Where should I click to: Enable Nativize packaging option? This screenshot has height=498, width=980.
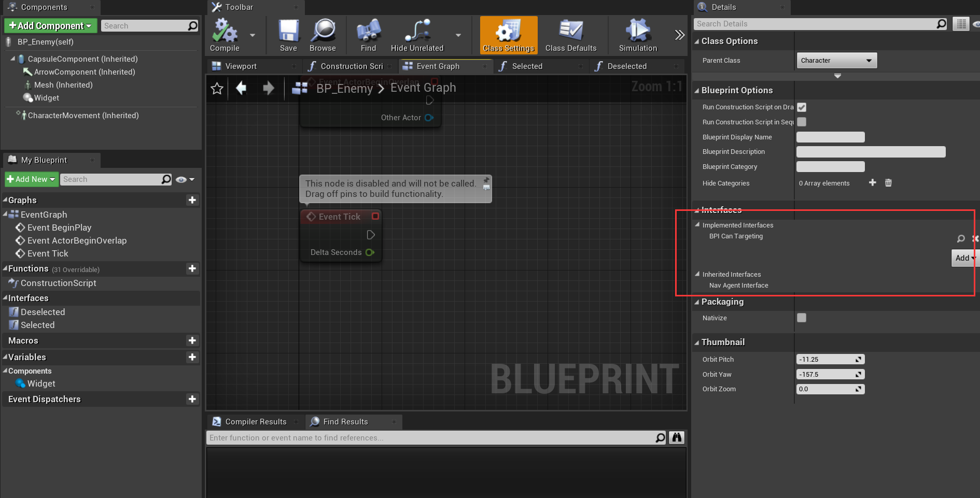coord(802,318)
